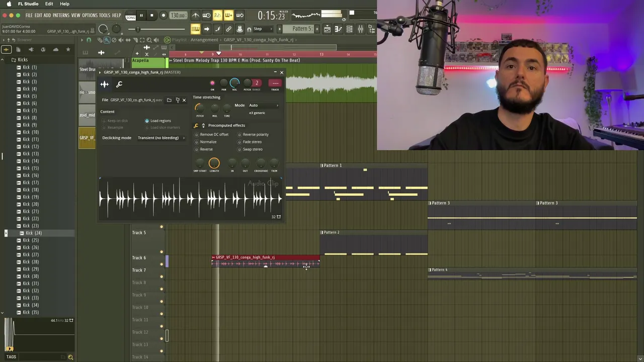Image resolution: width=644 pixels, height=362 pixels.
Task: Select the Load regions radio option
Action: pos(158,121)
